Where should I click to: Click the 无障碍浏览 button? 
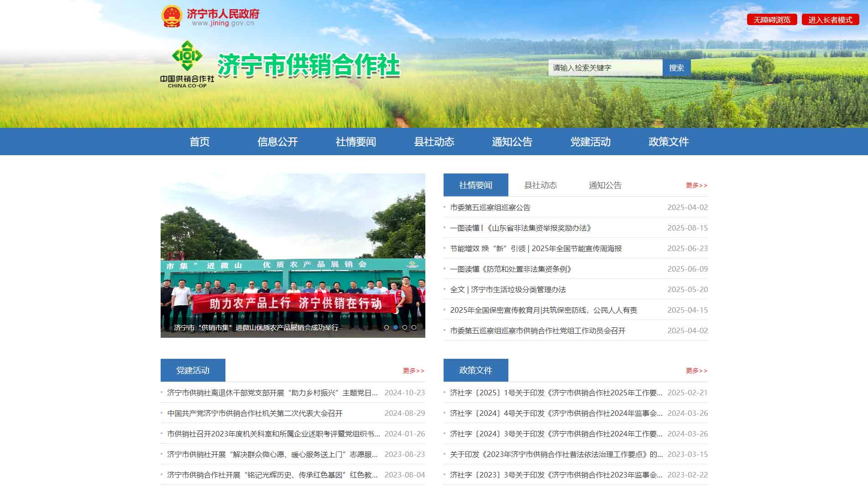pos(772,20)
